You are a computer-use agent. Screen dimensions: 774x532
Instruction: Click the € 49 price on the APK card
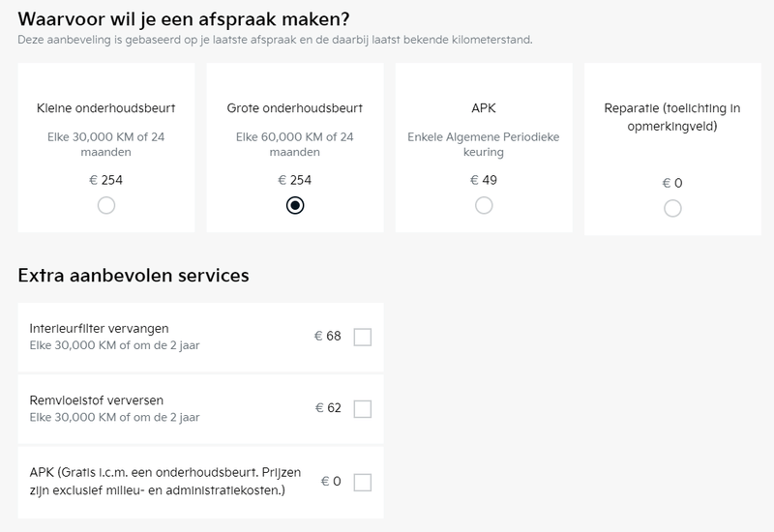pos(484,180)
